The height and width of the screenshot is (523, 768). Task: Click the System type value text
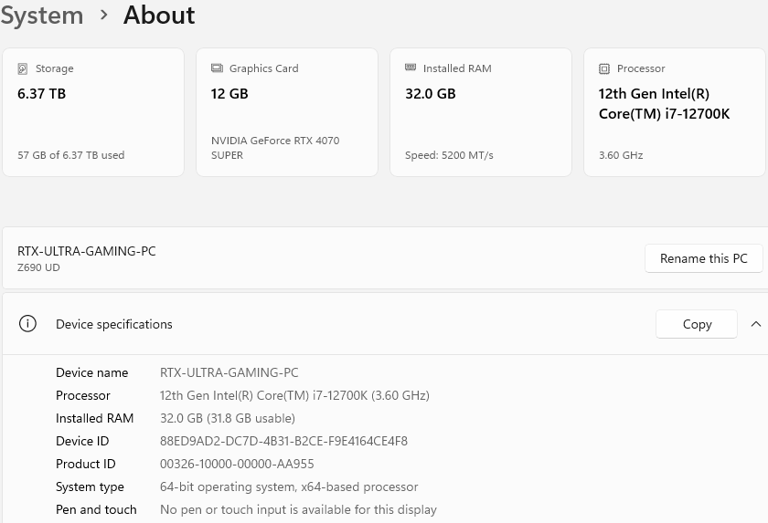pyautogui.click(x=289, y=487)
